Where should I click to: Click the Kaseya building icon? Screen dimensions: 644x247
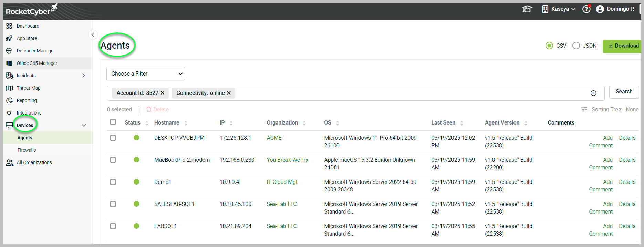coord(545,9)
